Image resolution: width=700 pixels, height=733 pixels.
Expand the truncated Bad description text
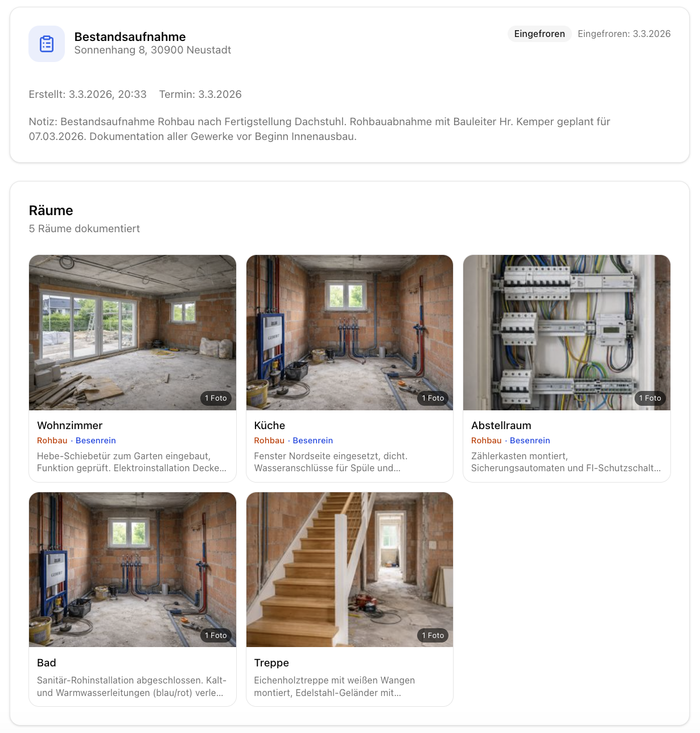point(131,686)
